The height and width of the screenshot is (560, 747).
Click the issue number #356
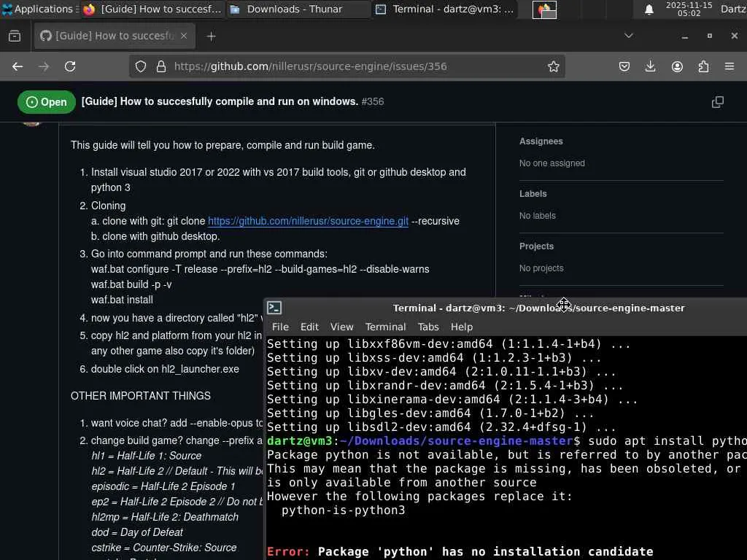click(373, 101)
